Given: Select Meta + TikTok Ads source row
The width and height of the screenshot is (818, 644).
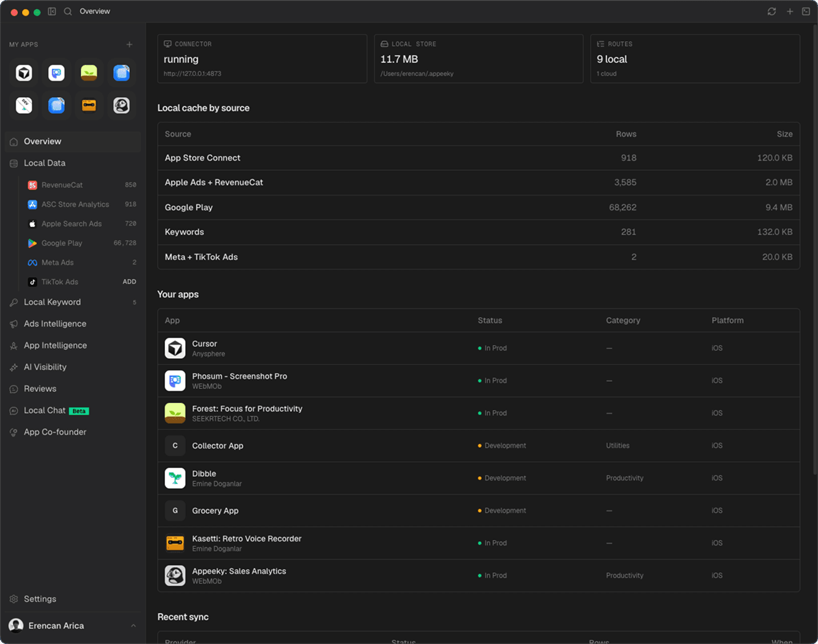Looking at the screenshot, I should (479, 257).
